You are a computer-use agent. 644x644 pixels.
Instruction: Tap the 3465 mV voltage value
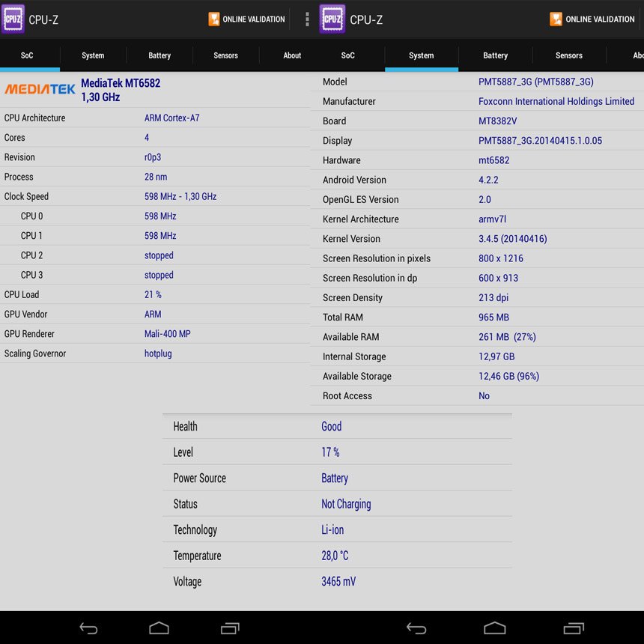[338, 582]
